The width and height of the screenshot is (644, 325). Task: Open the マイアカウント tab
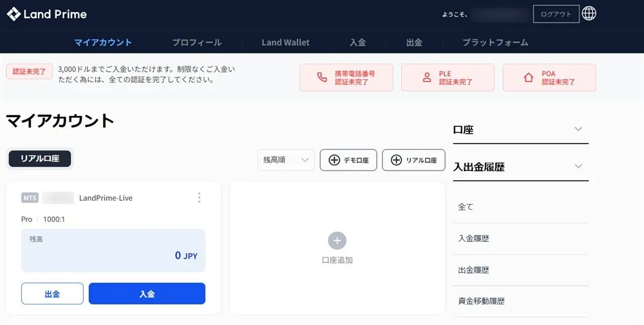click(103, 42)
